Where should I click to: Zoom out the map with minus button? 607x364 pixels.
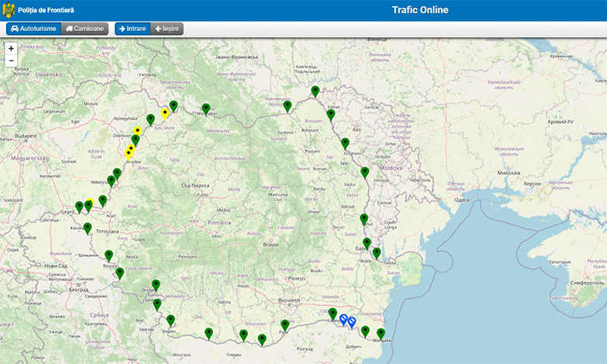tap(11, 60)
